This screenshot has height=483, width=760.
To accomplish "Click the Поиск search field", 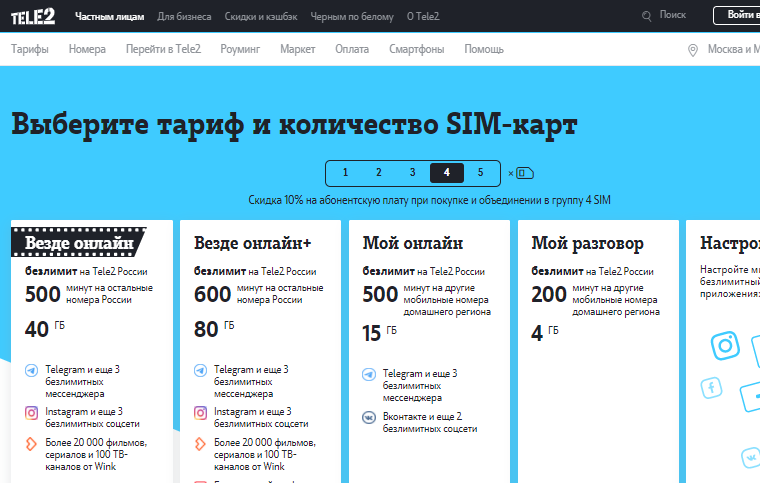I will tap(672, 15).
